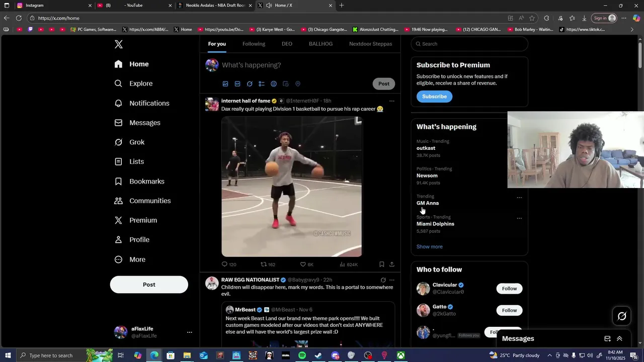Switch to the Following timeline tab

click(254, 44)
